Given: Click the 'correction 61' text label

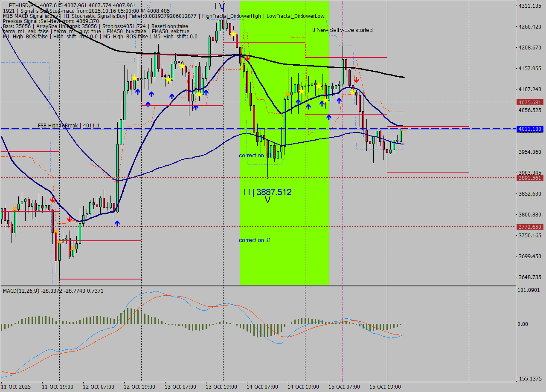Looking at the screenshot, I should [x=255, y=240].
